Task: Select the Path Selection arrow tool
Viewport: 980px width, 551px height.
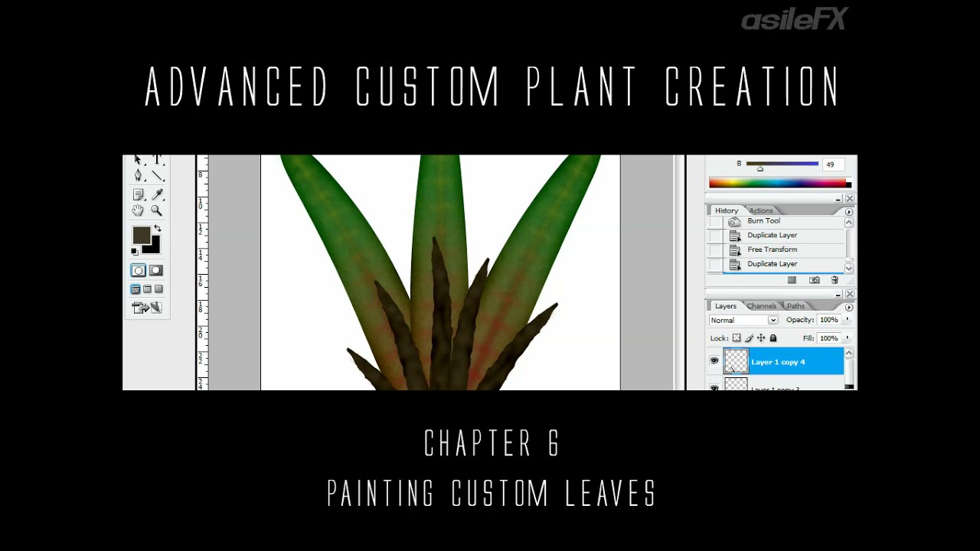Action: (x=138, y=159)
